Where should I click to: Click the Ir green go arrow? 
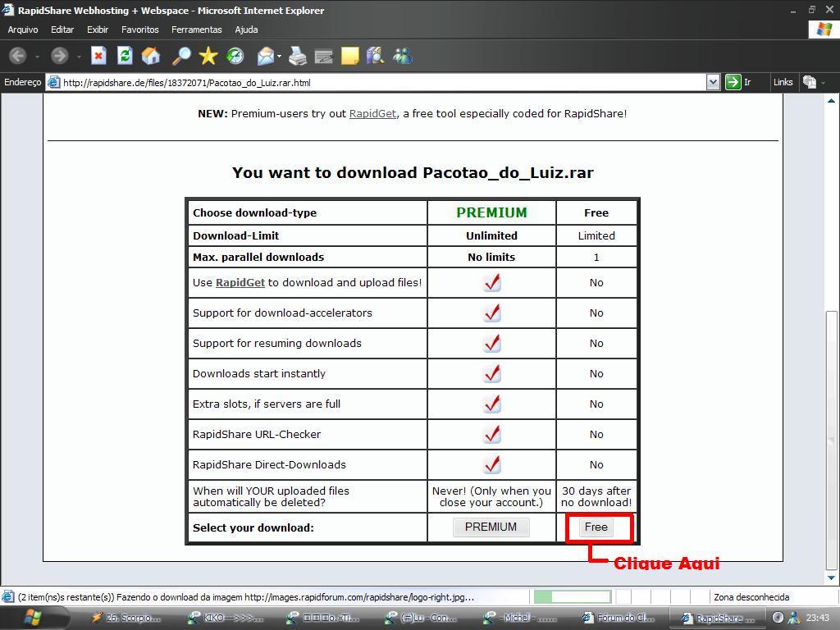point(733,82)
